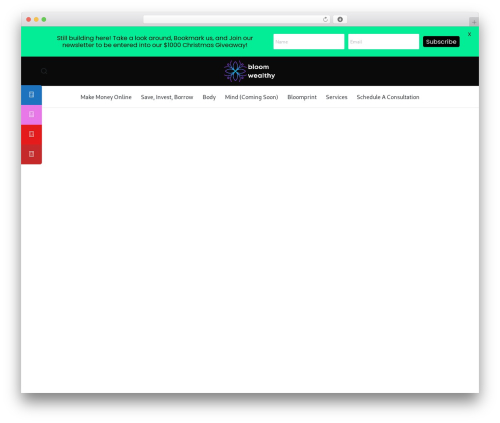
Task: Open the Save, Invest, Borrow menu
Action: pyautogui.click(x=167, y=97)
